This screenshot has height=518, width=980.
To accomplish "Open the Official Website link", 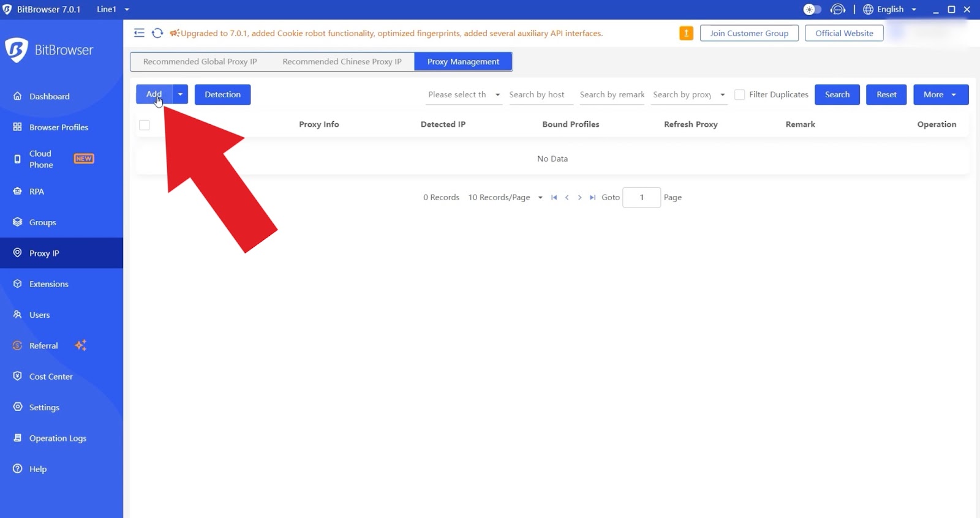I will [844, 33].
